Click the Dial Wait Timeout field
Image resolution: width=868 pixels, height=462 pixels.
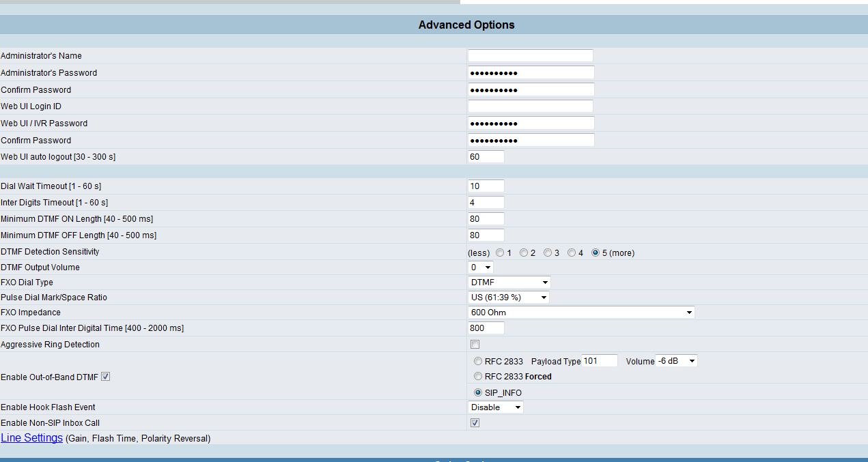tap(486, 186)
